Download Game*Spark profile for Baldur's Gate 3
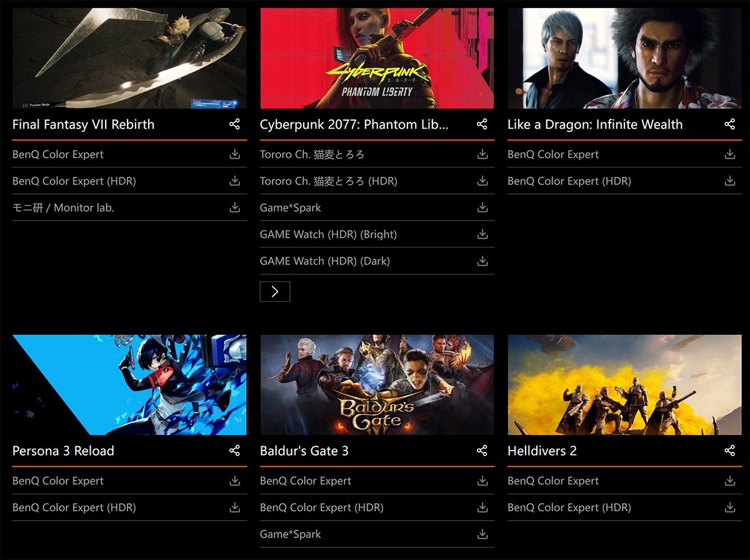The height and width of the screenshot is (560, 750). pos(482,534)
